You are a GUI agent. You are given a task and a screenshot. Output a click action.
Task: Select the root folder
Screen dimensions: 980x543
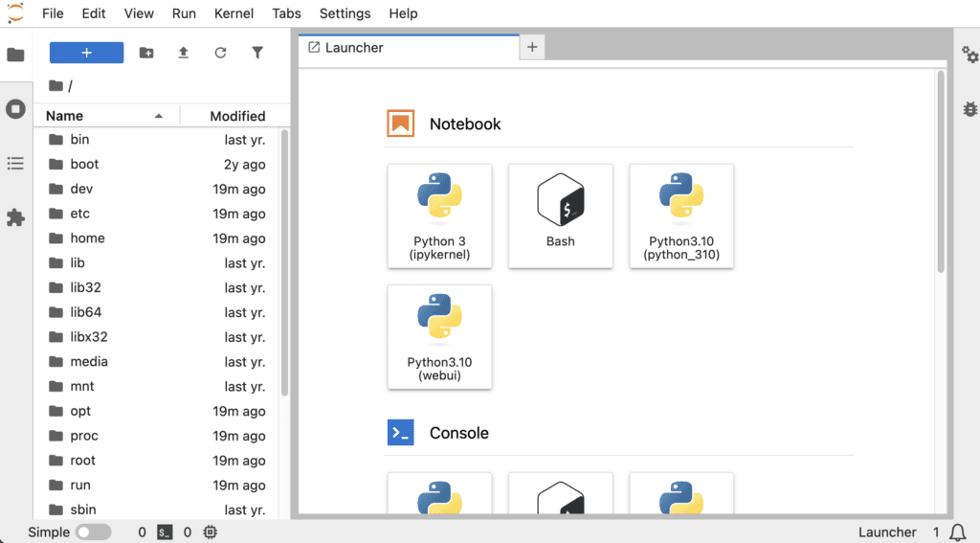click(156, 461)
